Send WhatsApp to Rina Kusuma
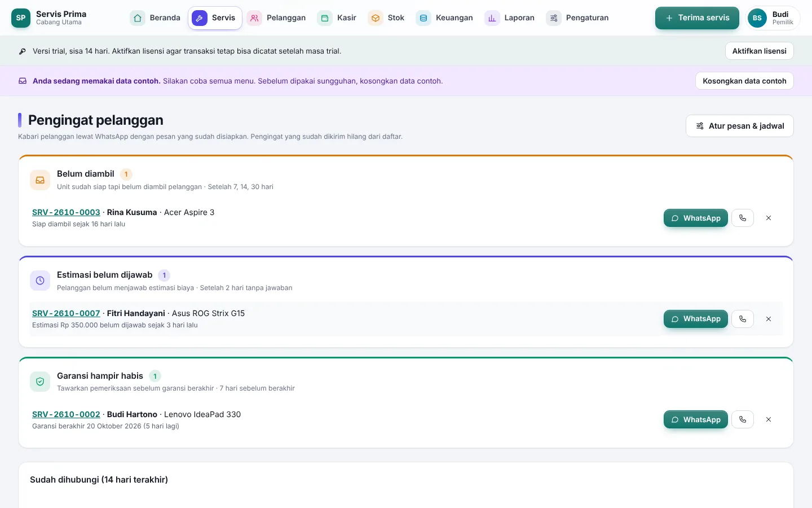The image size is (812, 508). (x=696, y=218)
